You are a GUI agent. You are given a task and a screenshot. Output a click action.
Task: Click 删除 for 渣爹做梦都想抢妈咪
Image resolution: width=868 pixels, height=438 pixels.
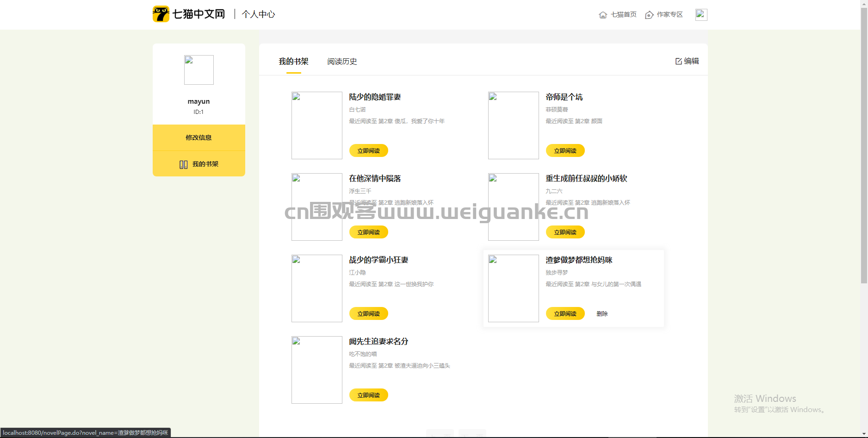(602, 313)
